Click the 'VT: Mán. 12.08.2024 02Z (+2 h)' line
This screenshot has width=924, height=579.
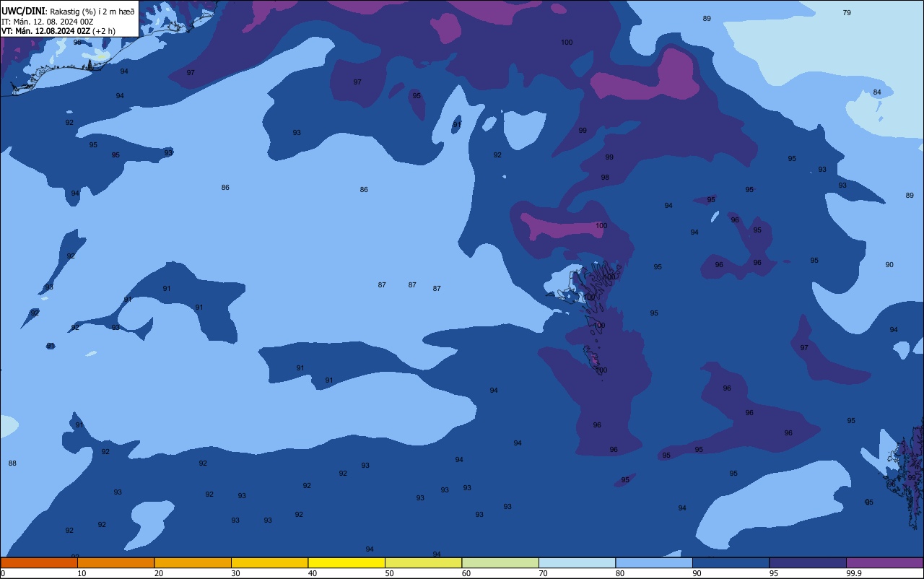58,31
